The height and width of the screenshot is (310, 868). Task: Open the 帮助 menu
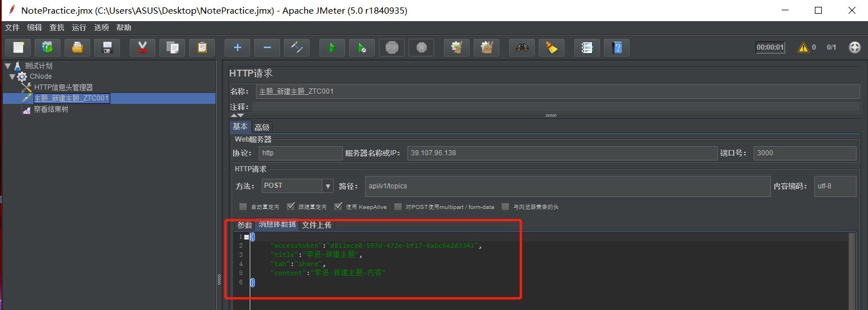tap(123, 27)
